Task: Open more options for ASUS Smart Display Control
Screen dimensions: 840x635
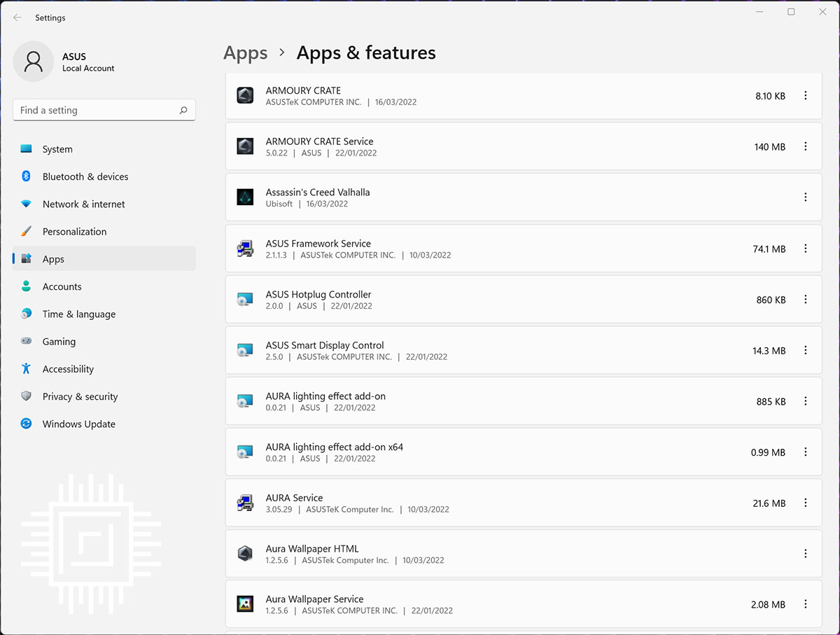Action: (x=806, y=350)
